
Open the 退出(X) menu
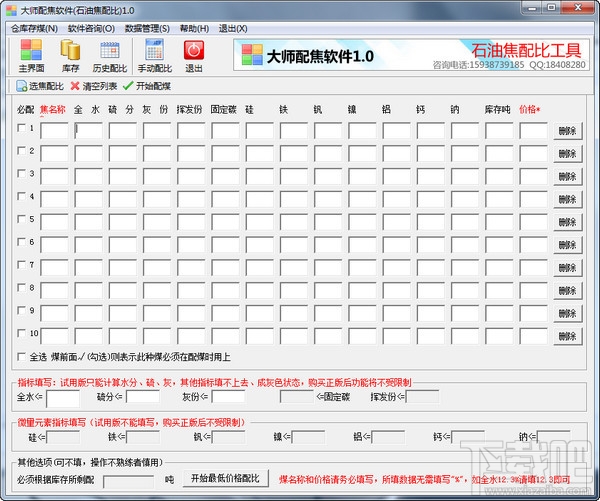233,29
